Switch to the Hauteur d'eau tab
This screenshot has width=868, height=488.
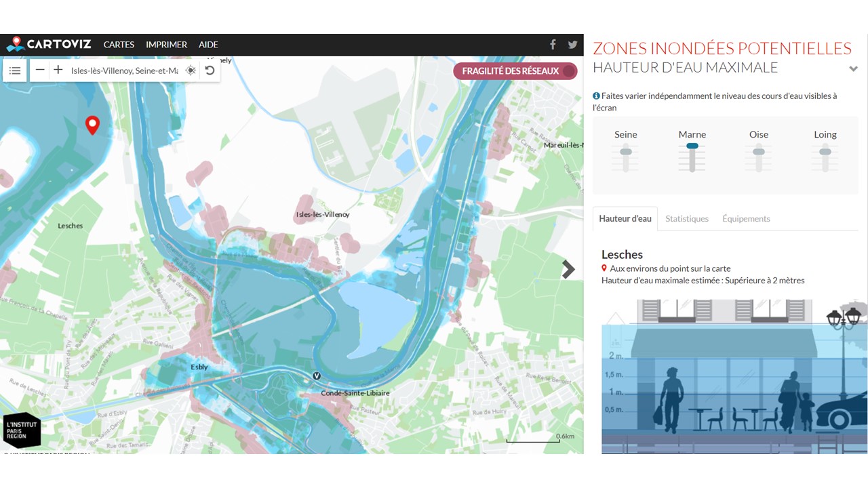625,218
